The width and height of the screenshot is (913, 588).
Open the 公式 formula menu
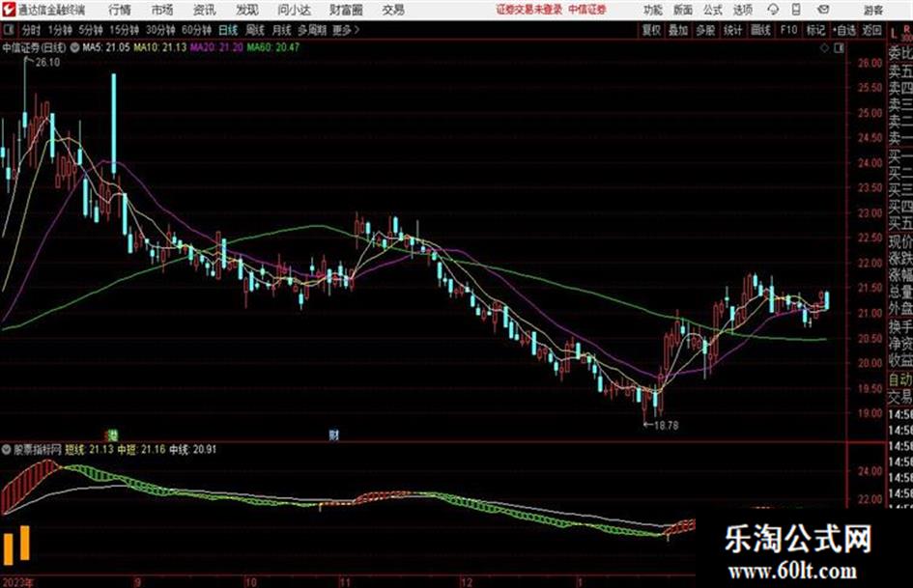tap(713, 10)
